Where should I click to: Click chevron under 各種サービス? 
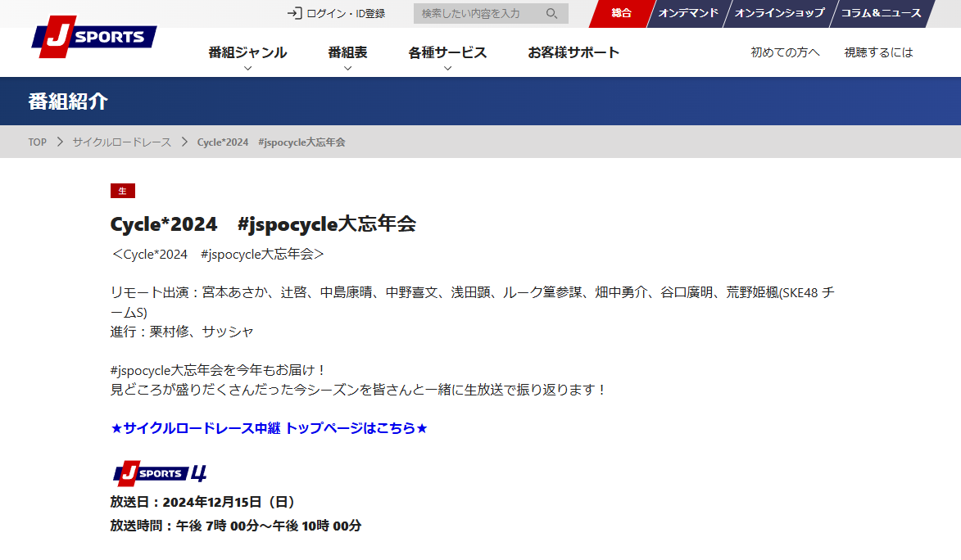(447, 68)
